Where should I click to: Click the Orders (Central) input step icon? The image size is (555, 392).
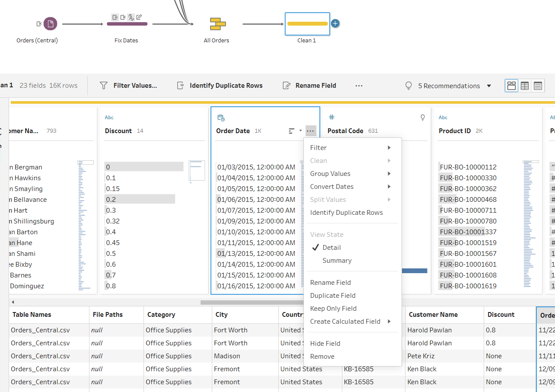point(50,24)
